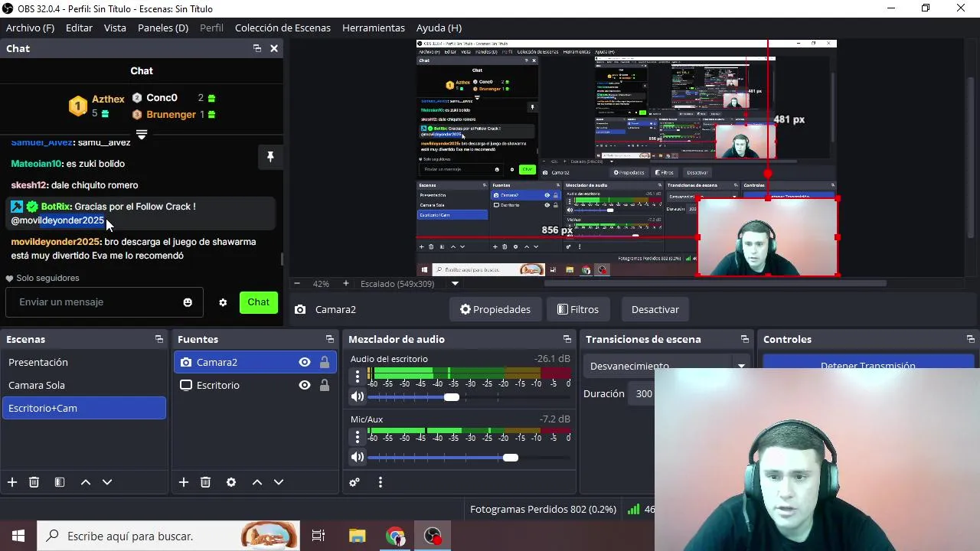Screen dimensions: 980x551
Task: Open the Vista menu
Action: click(115, 28)
